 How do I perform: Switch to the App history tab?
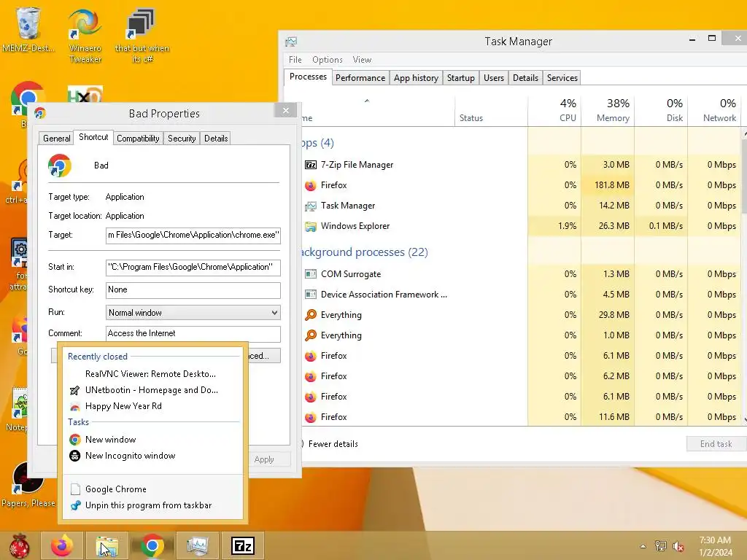pyautogui.click(x=416, y=78)
